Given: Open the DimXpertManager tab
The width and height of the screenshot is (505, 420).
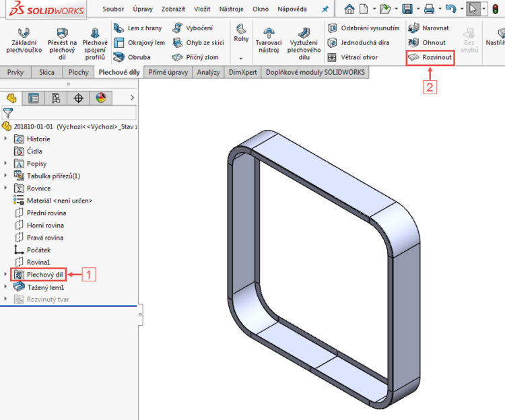Looking at the screenshot, I should coord(79,98).
